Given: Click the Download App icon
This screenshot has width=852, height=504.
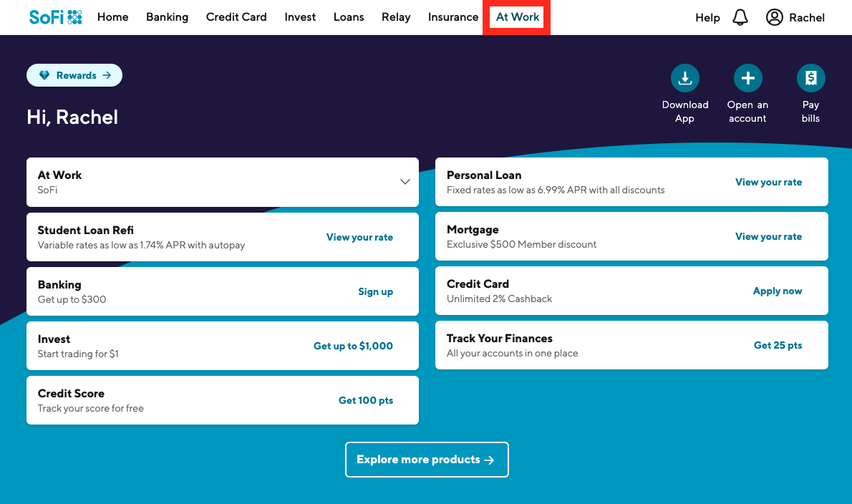Looking at the screenshot, I should (x=684, y=78).
